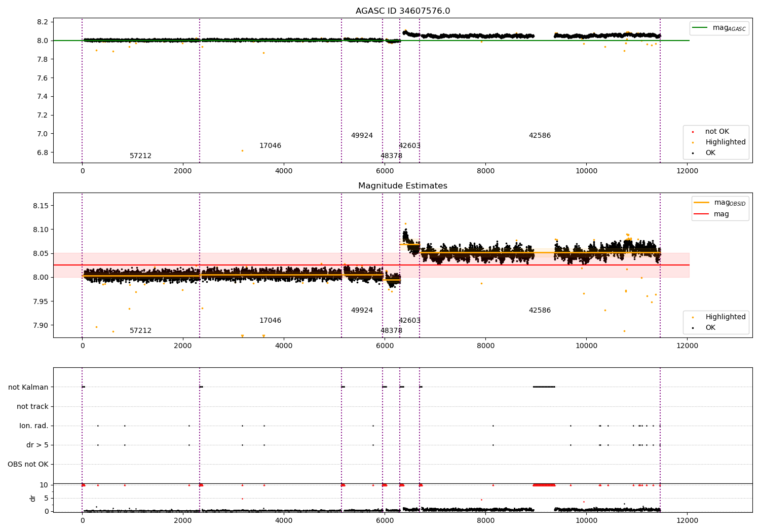The image size is (760, 532).
Task: Click OBSID label 49924 in Magnitude Estimates plot
Action: click(x=362, y=311)
